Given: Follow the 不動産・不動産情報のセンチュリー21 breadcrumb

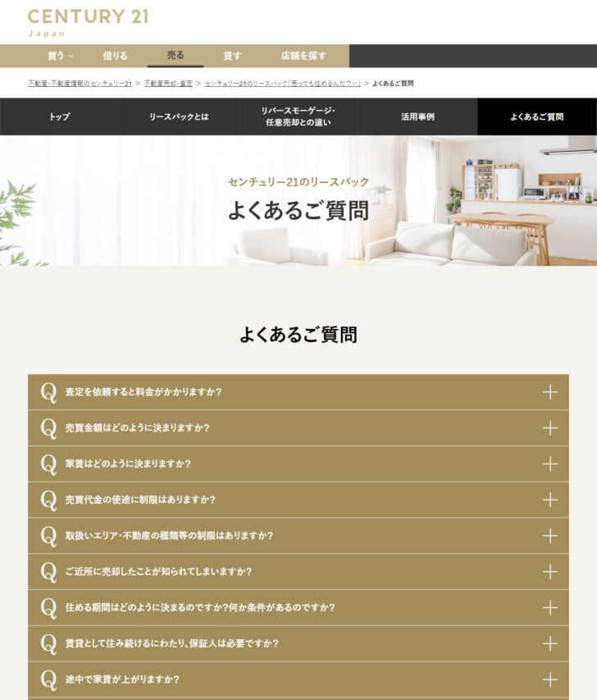Looking at the screenshot, I should (x=80, y=84).
